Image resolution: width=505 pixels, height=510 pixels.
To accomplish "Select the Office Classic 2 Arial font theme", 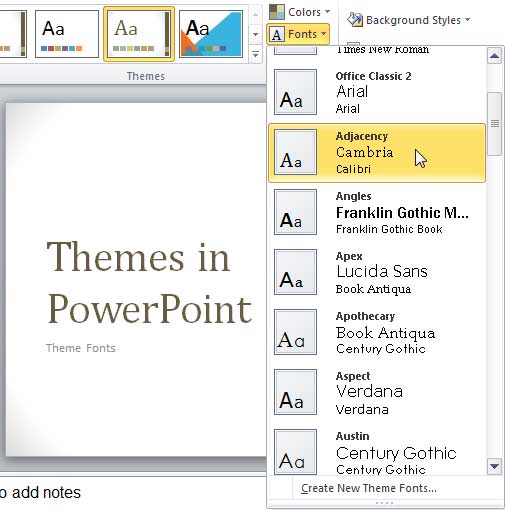I will click(x=377, y=92).
